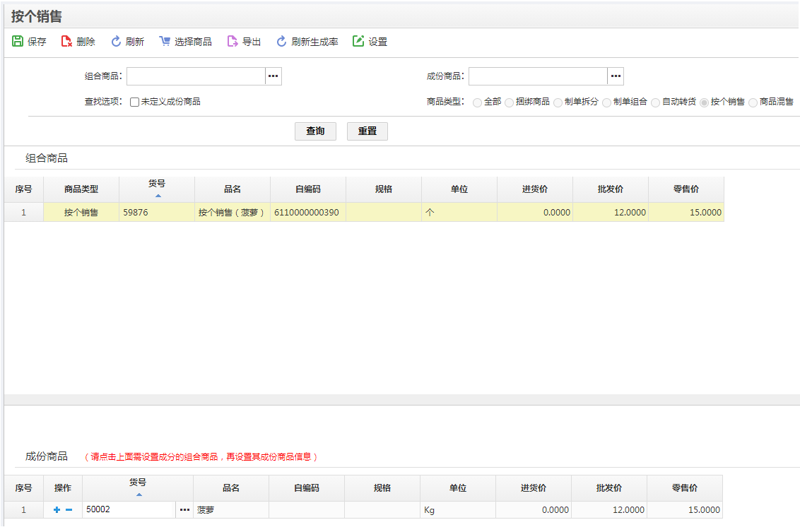This screenshot has width=800, height=532.
Task: Select row cell 按个销售 type
Action: point(81,212)
